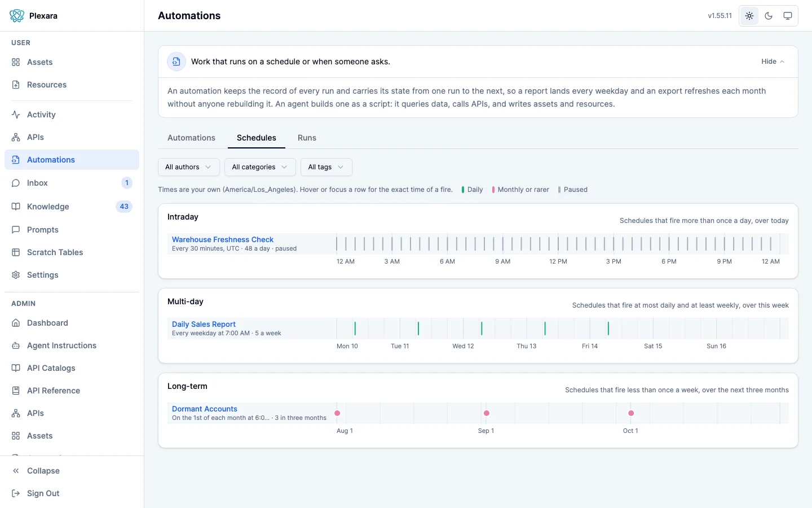Open the Daily Sales Report link
812x508 pixels.
[204, 324]
